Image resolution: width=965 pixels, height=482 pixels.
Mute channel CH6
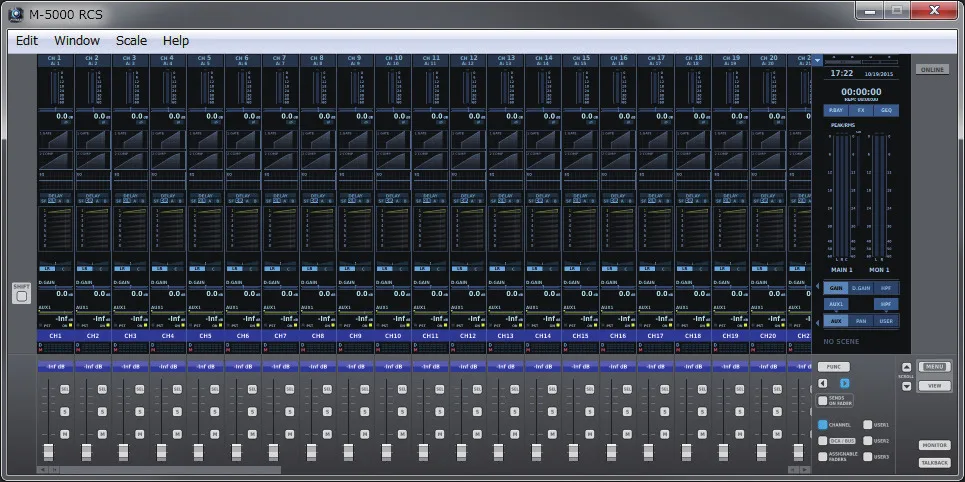pos(252,434)
